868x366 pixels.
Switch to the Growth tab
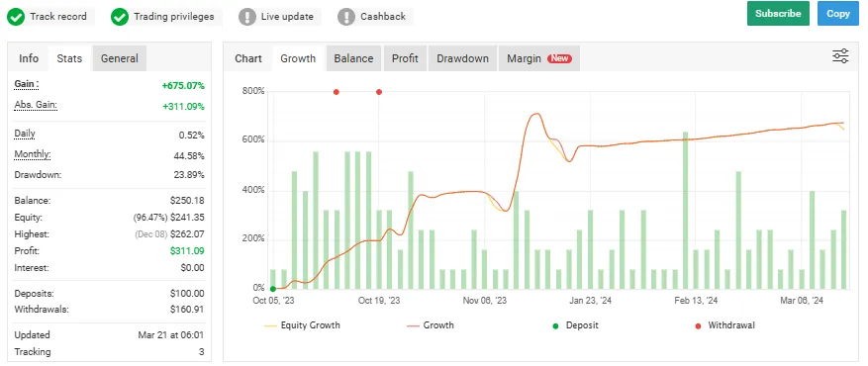click(x=298, y=58)
